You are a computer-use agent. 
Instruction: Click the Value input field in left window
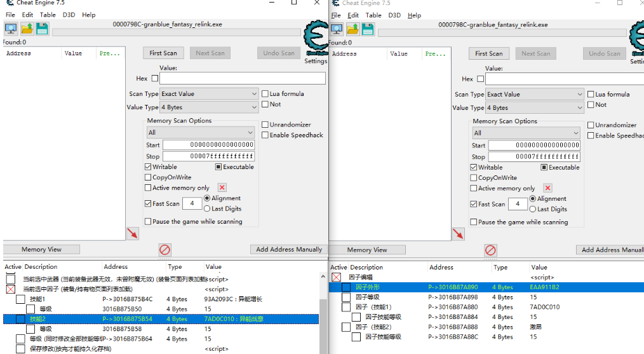[242, 79]
